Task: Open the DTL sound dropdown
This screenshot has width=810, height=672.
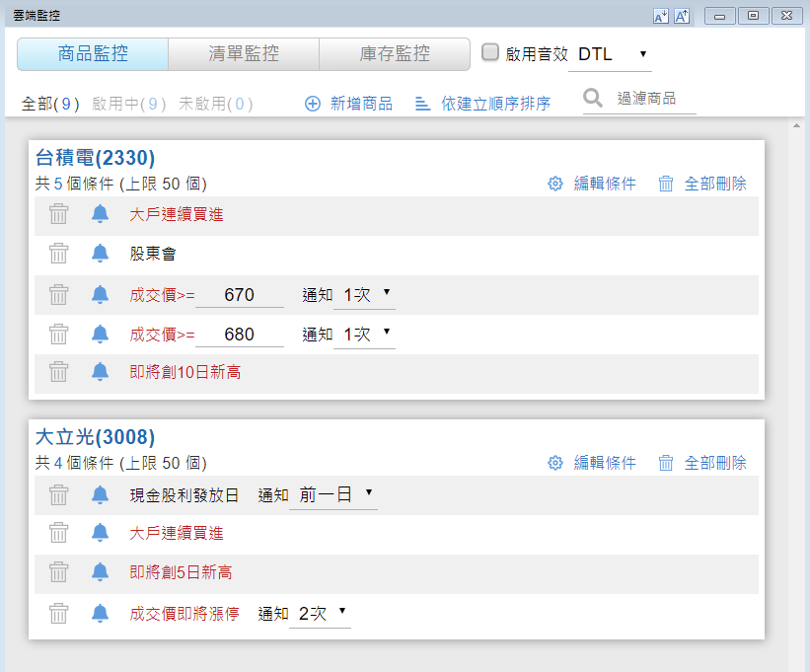Action: point(610,54)
